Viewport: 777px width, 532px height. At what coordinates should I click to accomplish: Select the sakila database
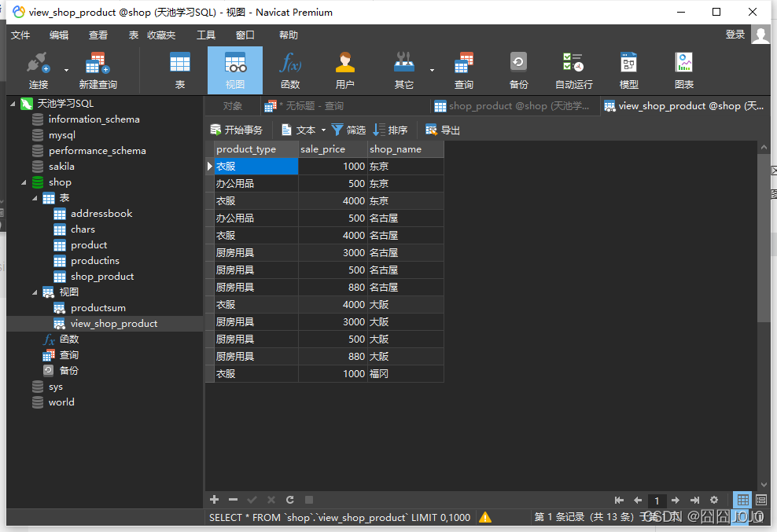(x=61, y=167)
